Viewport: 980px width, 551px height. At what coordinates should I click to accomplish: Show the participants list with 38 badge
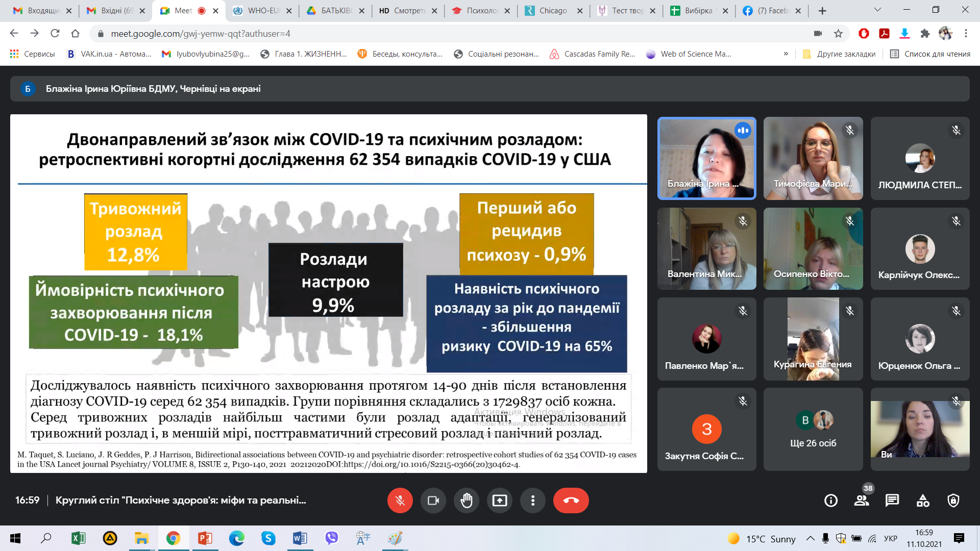point(862,500)
